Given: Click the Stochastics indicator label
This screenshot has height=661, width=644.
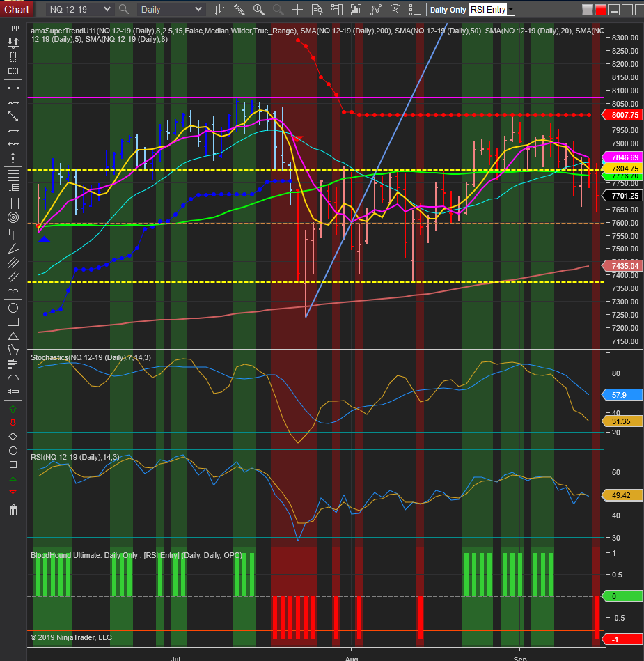Looking at the screenshot, I should tap(91, 357).
